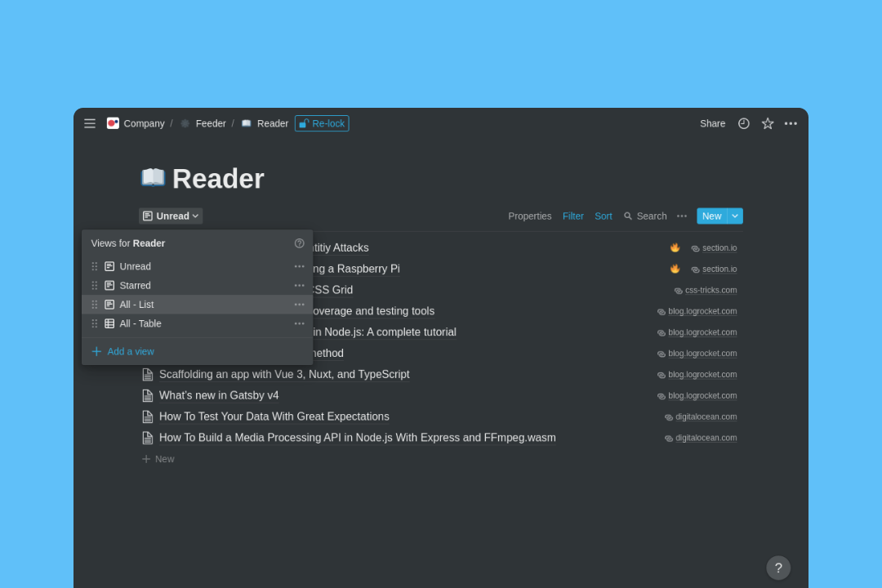Open page history via the clock icon
The height and width of the screenshot is (588, 882).
[x=743, y=123]
